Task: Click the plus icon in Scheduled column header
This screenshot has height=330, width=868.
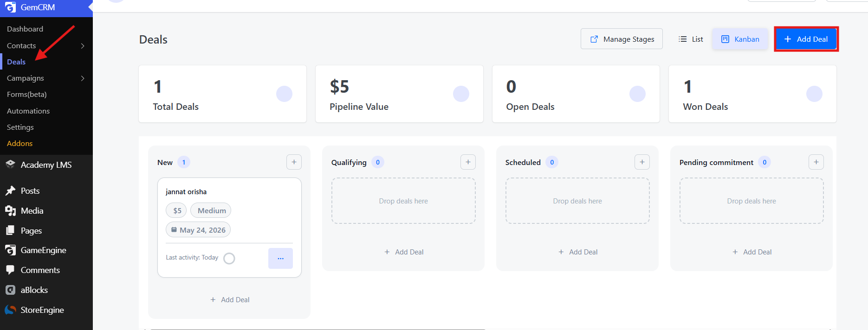Action: (642, 162)
